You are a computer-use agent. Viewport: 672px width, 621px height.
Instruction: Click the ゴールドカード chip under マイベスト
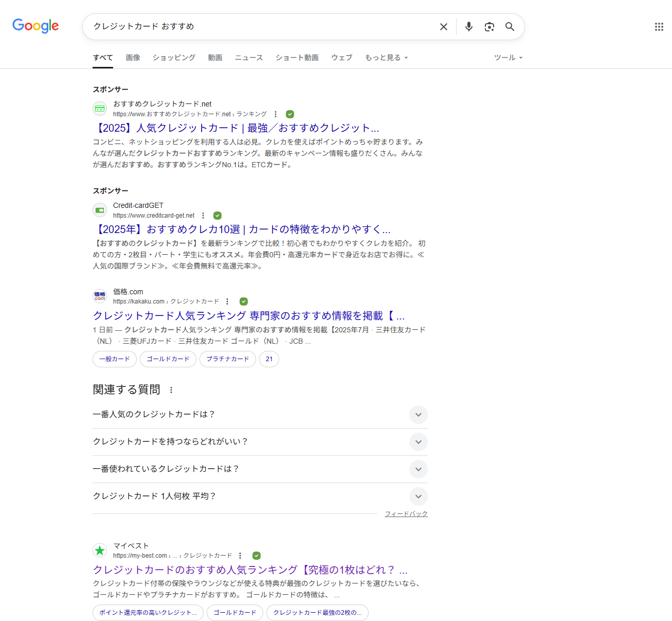pos(235,613)
